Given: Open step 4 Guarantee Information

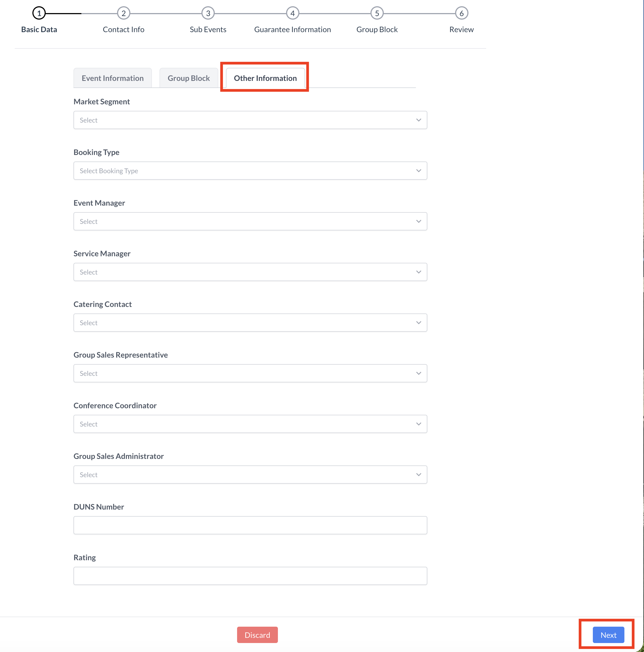Looking at the screenshot, I should [x=293, y=14].
